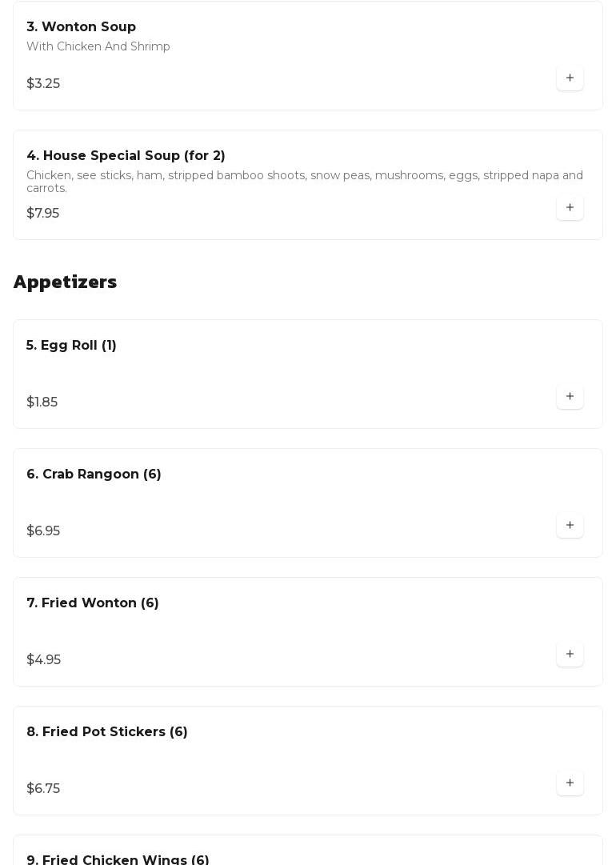Add House Special Soup using plus icon
Viewport: 616px width, 865px height.
pos(570,208)
